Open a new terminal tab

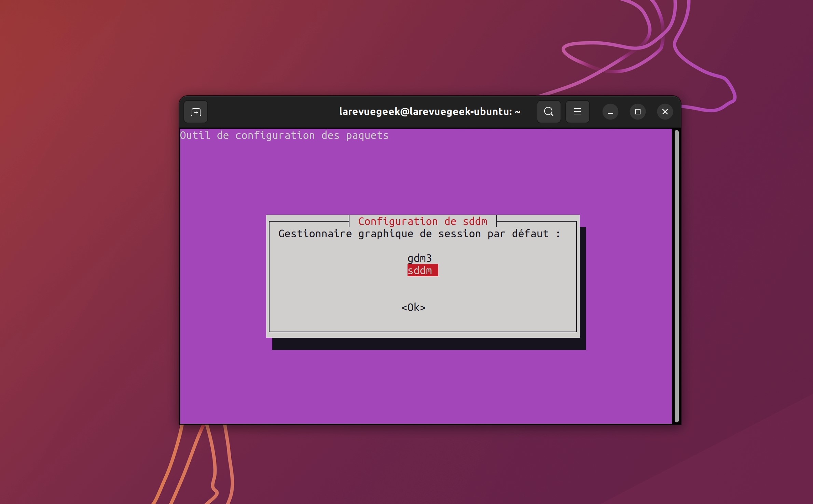196,112
